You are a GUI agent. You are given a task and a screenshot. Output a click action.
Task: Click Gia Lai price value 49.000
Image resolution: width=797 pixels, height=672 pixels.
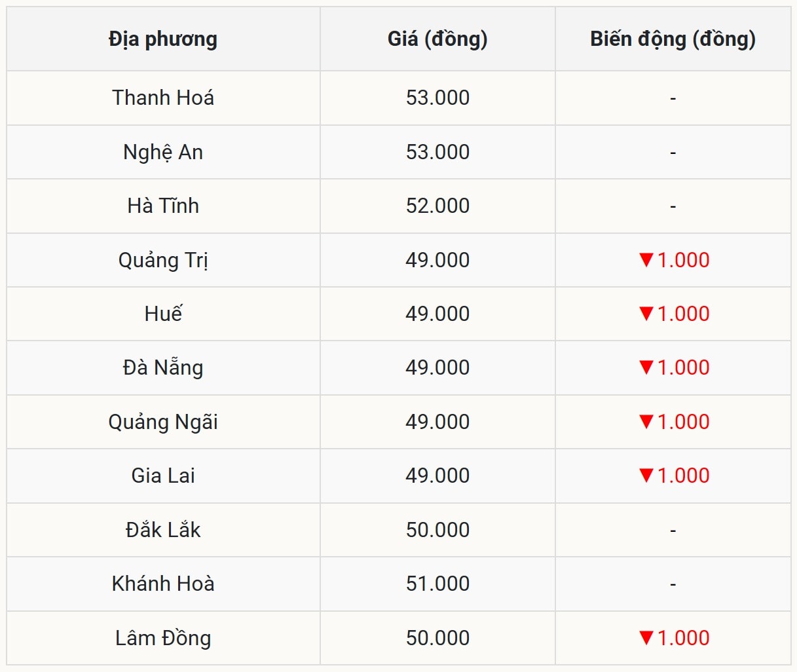(x=437, y=476)
